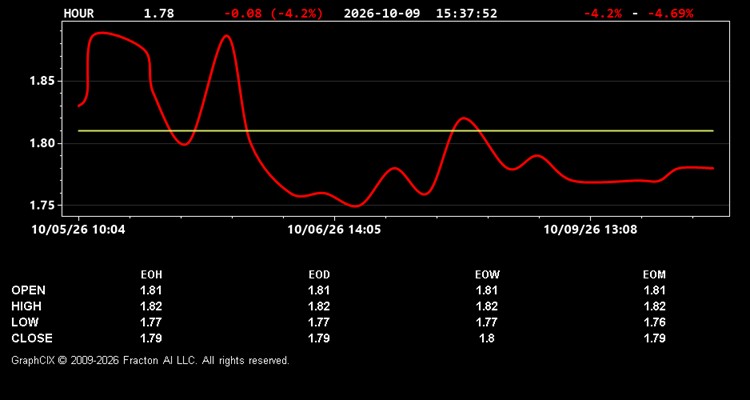Select the LOW value under EOH

[151, 322]
